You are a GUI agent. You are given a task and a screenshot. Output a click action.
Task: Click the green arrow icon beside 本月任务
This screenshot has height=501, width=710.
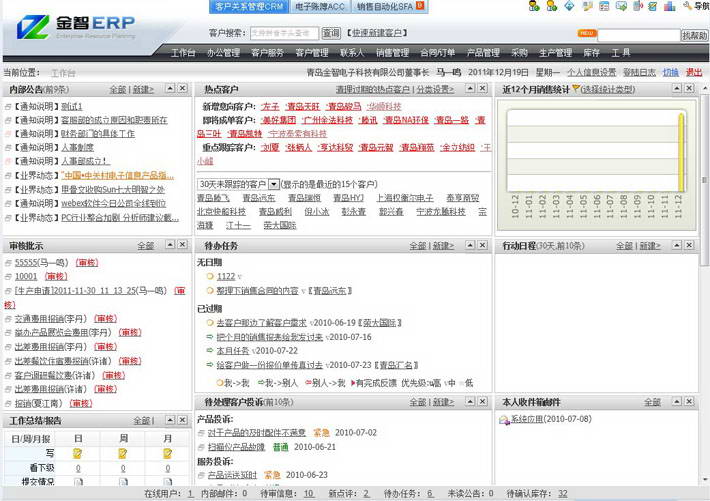click(210, 350)
